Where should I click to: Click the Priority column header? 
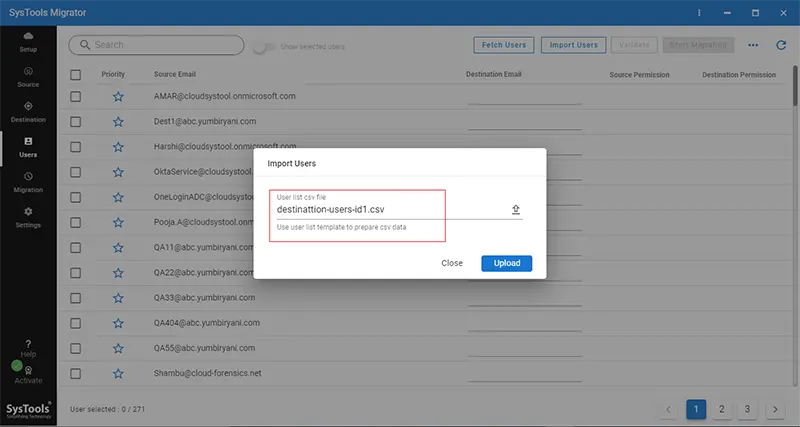pyautogui.click(x=113, y=74)
